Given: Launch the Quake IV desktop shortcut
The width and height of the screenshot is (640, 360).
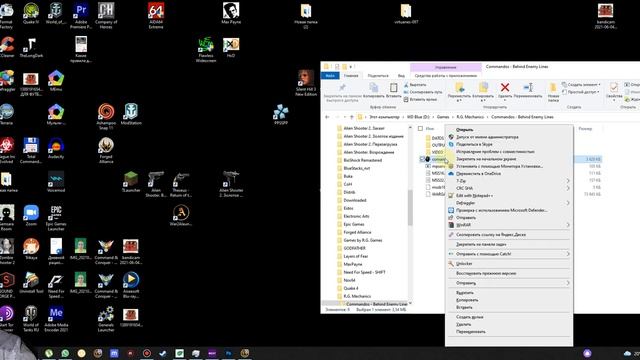Looking at the screenshot, I should click(31, 13).
